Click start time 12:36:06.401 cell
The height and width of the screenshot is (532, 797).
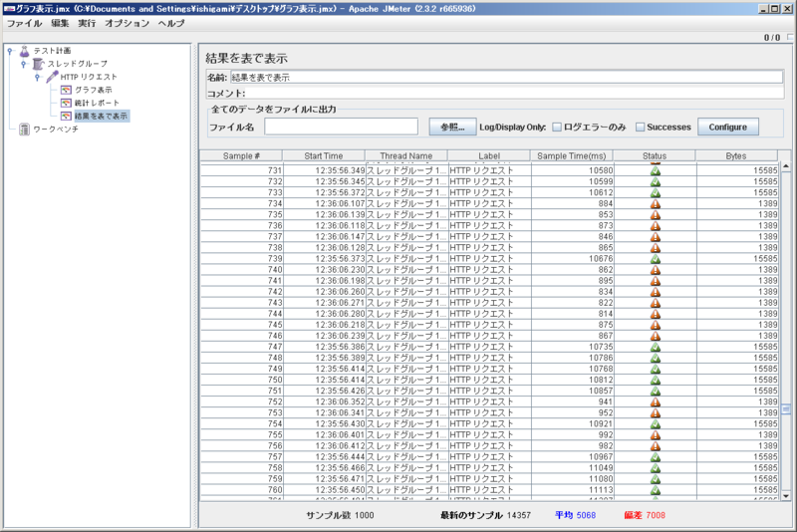[324, 435]
